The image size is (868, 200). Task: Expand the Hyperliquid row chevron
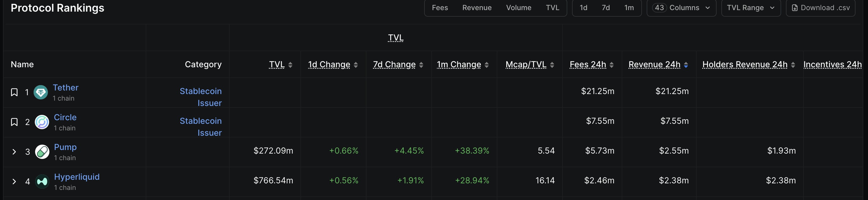tap(14, 182)
